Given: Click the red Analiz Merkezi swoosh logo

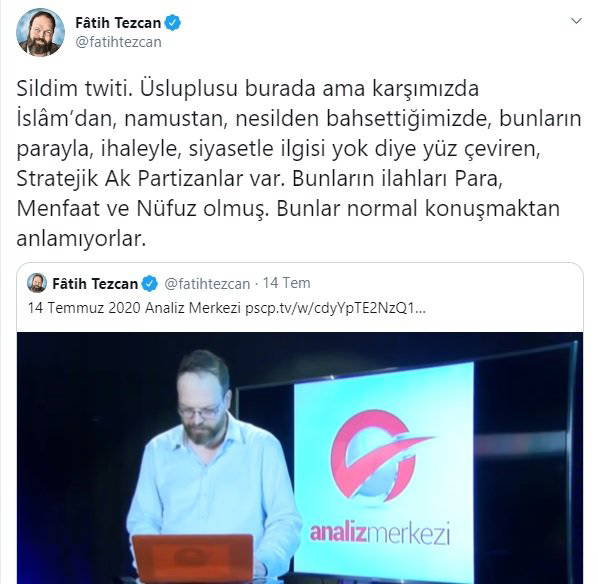Looking at the screenshot, I should (378, 455).
